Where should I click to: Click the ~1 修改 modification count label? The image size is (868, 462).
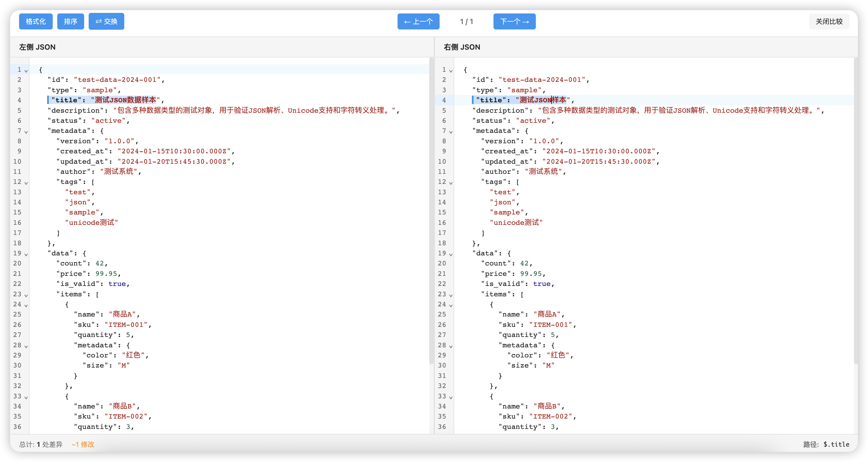(82, 444)
